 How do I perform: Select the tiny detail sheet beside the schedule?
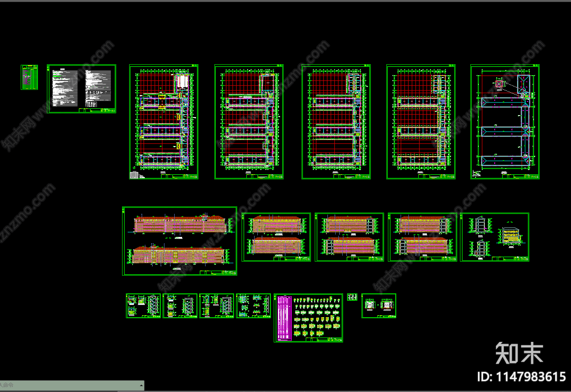click(x=352, y=297)
